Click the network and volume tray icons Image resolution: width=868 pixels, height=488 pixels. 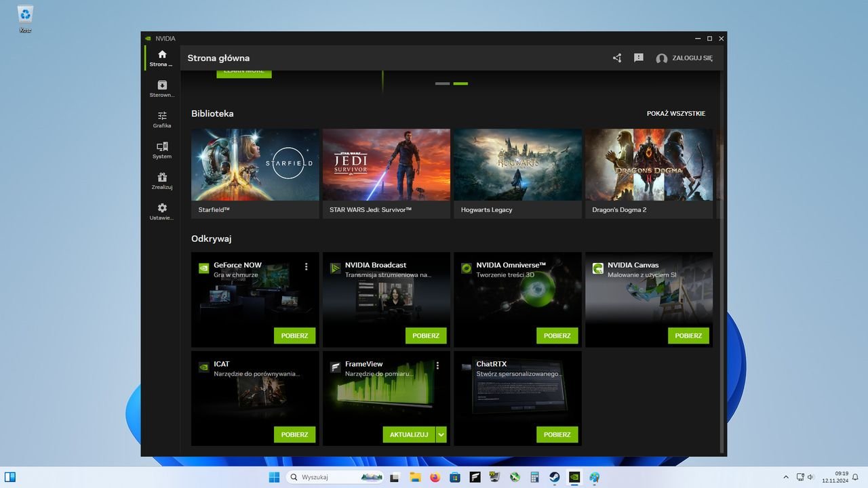click(806, 477)
